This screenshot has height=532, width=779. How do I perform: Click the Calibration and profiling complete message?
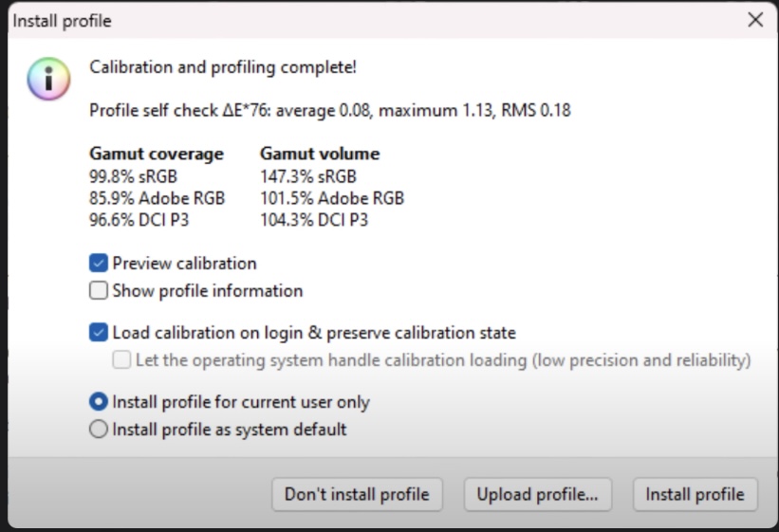(x=223, y=66)
